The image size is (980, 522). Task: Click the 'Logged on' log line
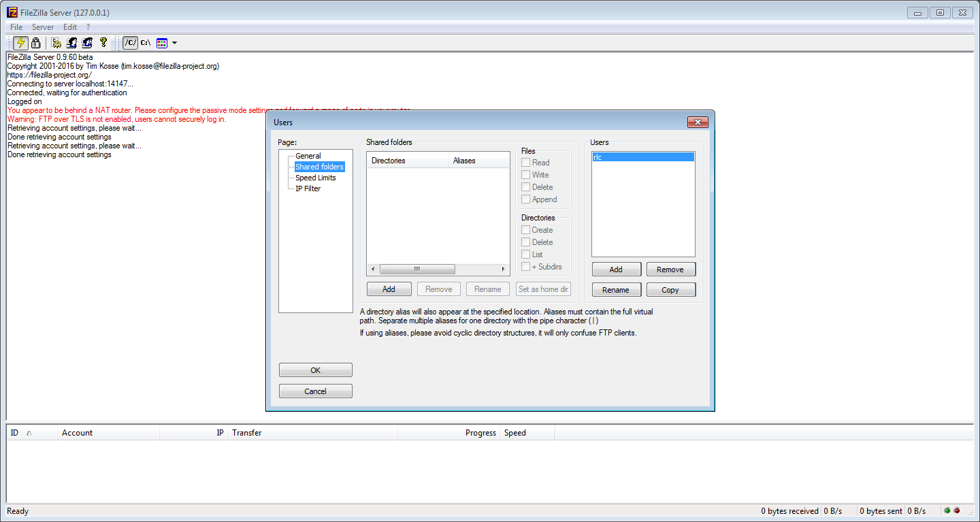24,101
